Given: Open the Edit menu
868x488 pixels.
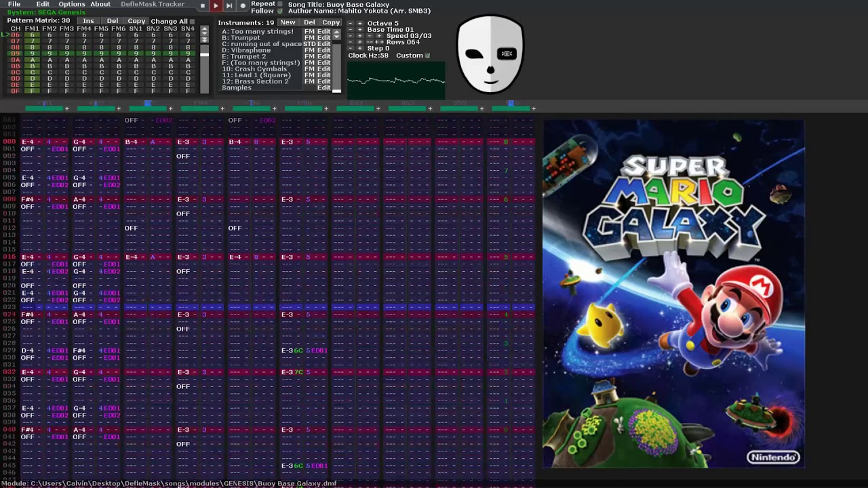Looking at the screenshot, I should pyautogui.click(x=43, y=4).
